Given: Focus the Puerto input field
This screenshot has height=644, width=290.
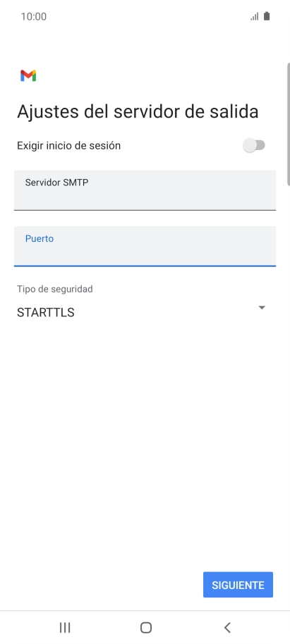Looking at the screenshot, I should pyautogui.click(x=145, y=246).
